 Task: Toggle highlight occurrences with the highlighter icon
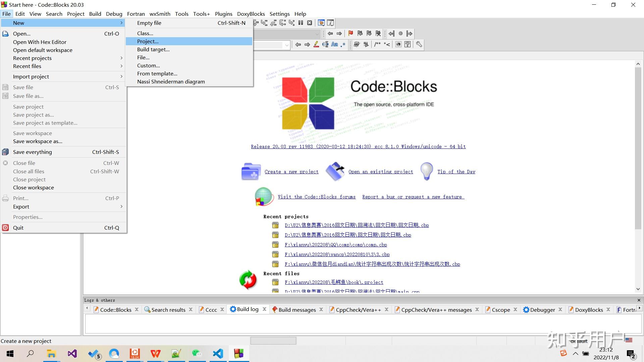316,44
